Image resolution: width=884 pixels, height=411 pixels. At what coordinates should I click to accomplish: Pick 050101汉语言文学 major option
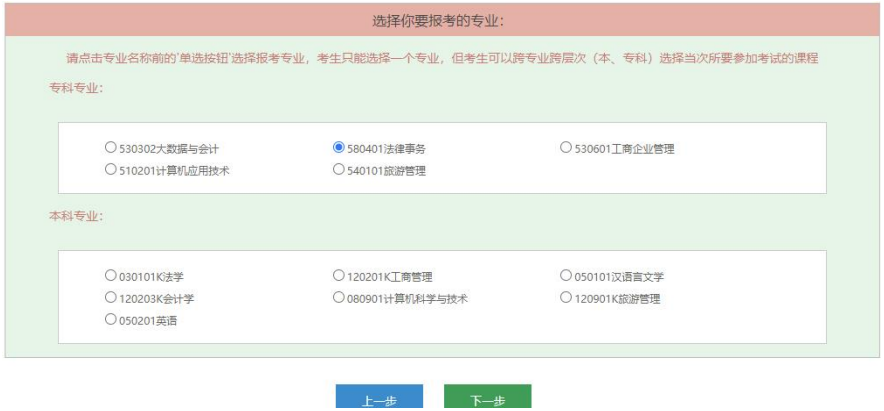[x=567, y=276]
